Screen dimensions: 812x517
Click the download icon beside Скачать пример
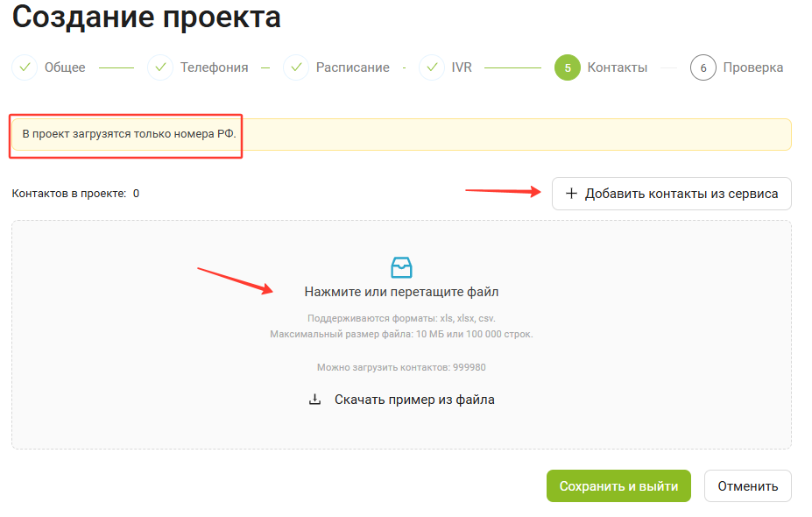(314, 400)
